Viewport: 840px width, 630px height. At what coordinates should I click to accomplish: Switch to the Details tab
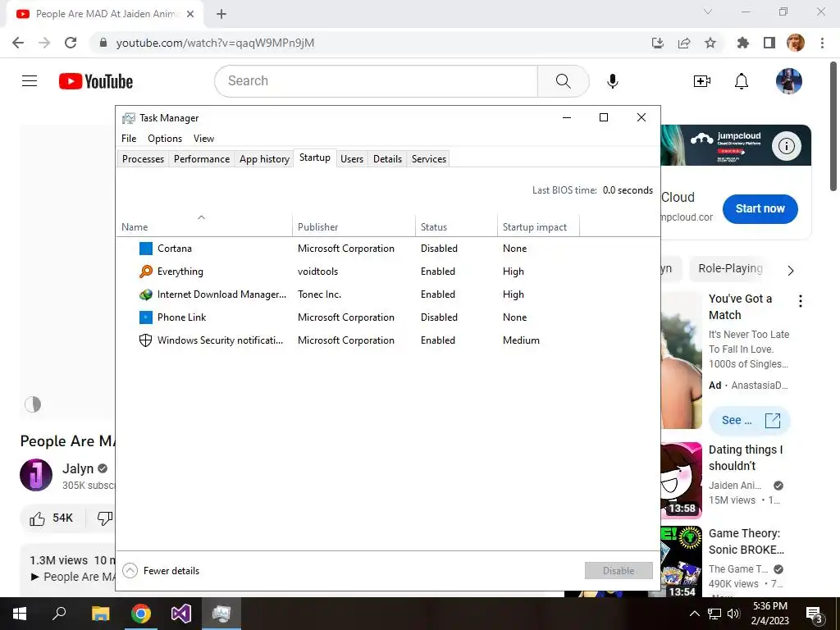click(x=387, y=159)
